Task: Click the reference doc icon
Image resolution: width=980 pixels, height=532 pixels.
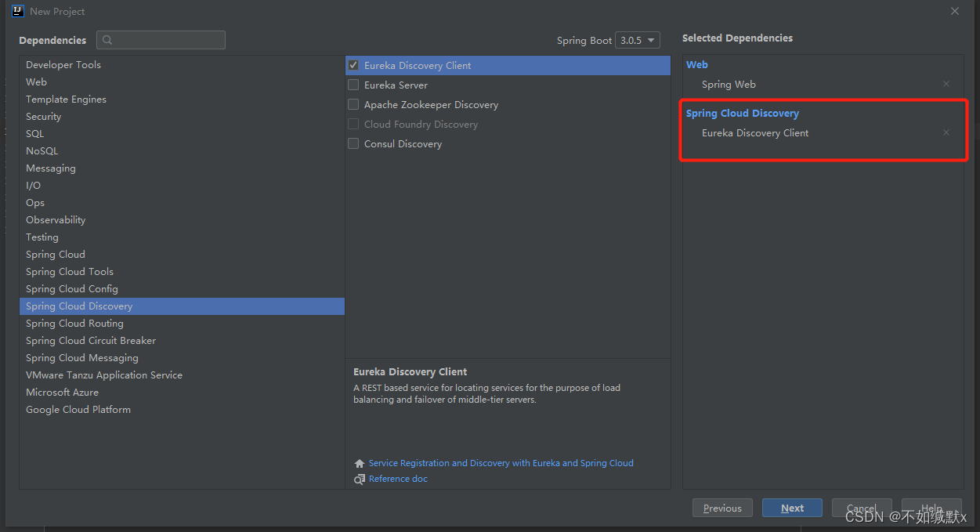Action: 360,479
